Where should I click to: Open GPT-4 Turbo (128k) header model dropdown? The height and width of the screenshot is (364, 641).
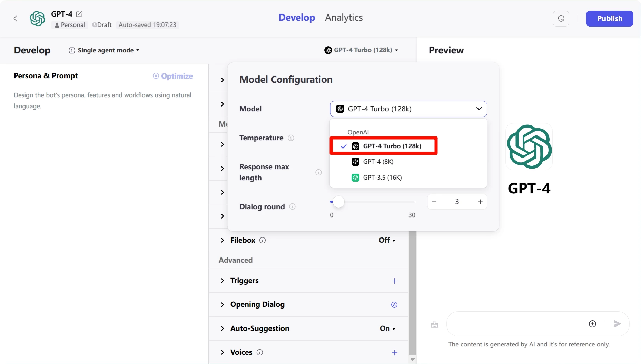coord(361,50)
